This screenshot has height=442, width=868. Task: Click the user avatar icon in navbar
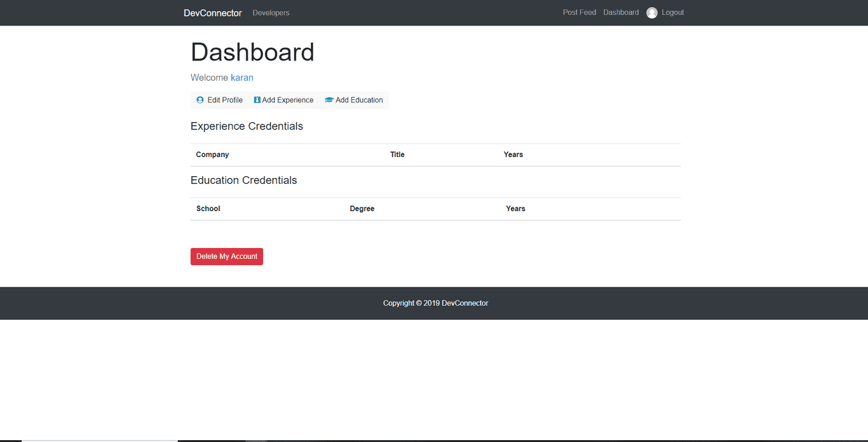click(651, 13)
